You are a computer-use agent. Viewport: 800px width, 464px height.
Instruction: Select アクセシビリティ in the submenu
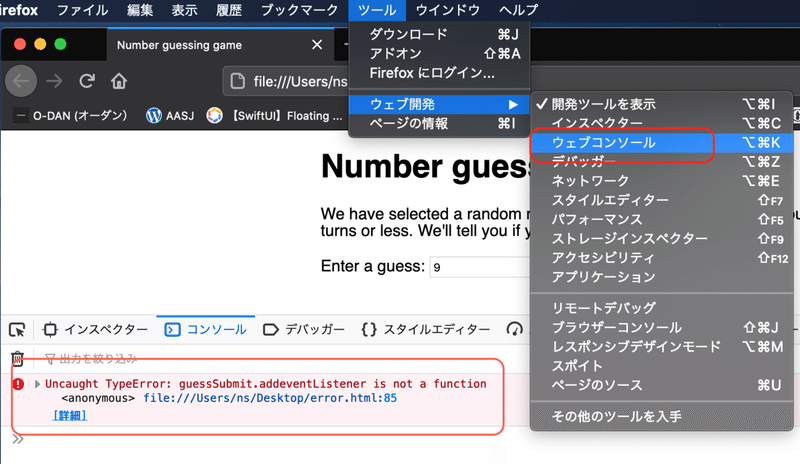coord(662,258)
